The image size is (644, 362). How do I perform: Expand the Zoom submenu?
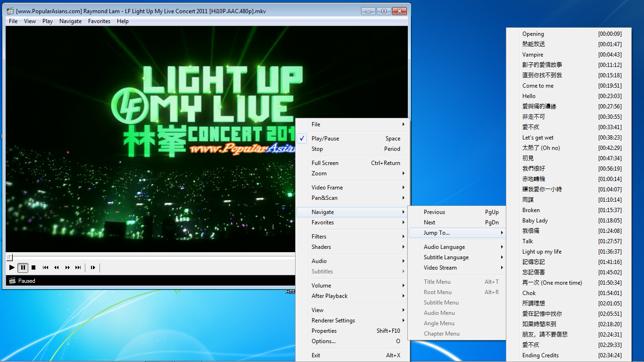point(352,173)
